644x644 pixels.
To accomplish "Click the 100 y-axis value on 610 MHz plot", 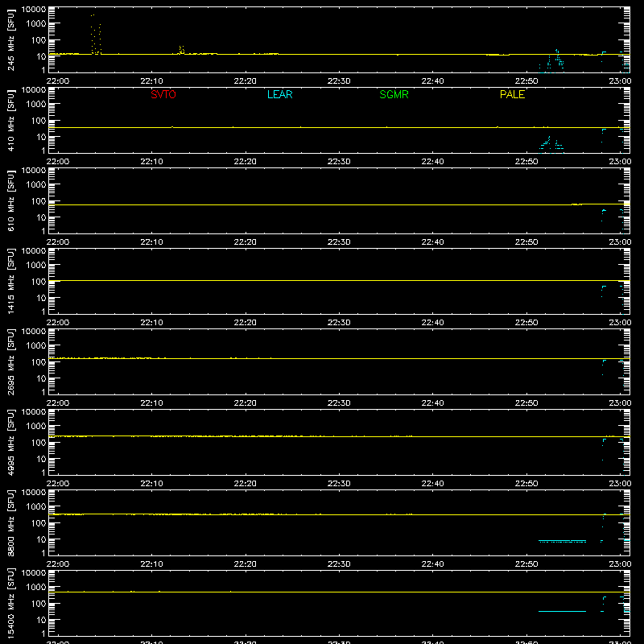I will [39, 201].
